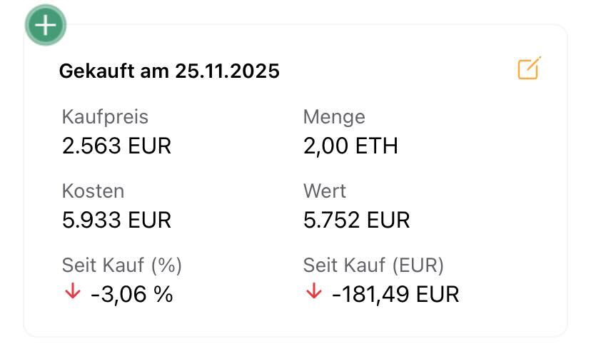Click the 2,00 quantity number
591x364 pixels.
tap(325, 146)
